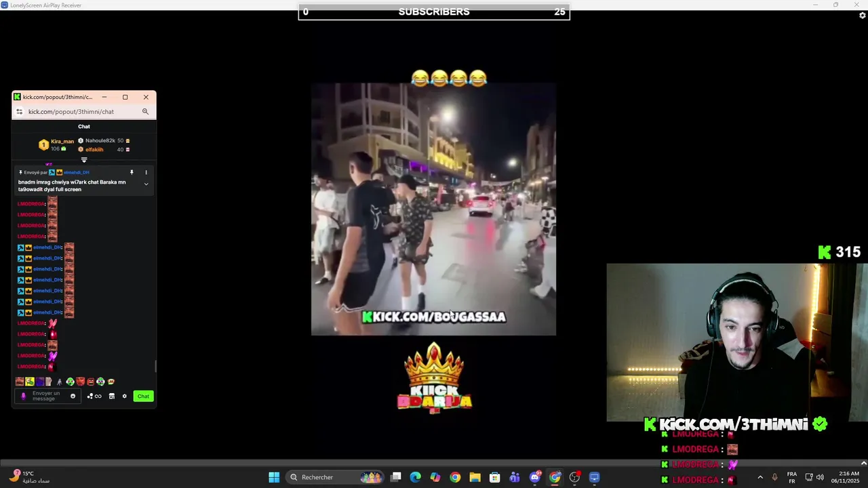Switch the FRA FR input language
This screenshot has width=868, height=488.
[791, 477]
